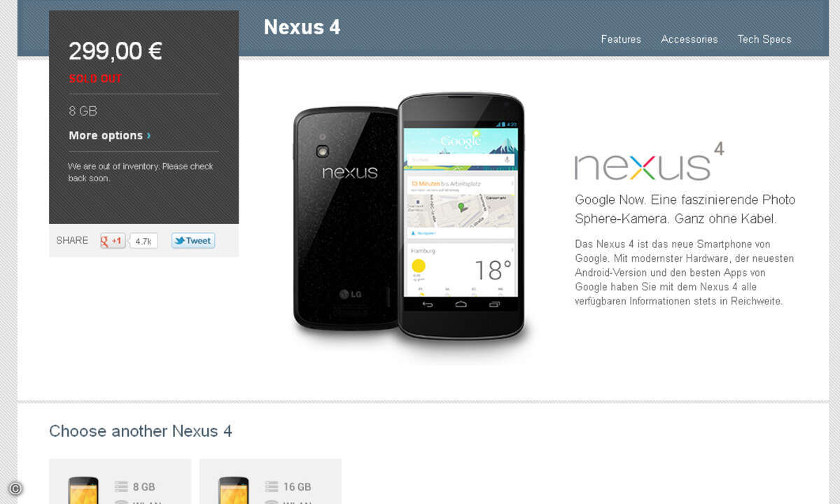Click the 16 GB storage icon
840x504 pixels.
(272, 486)
